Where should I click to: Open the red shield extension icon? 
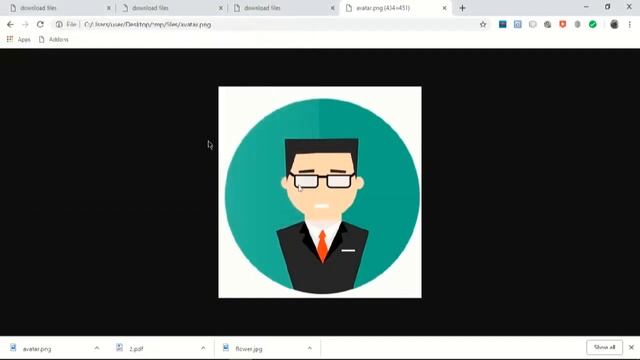pyautogui.click(x=562, y=24)
